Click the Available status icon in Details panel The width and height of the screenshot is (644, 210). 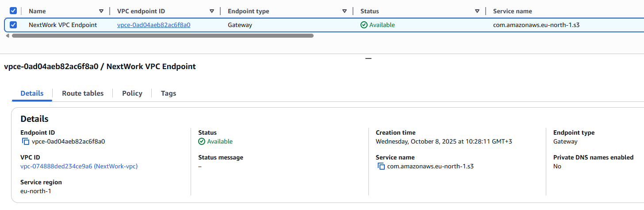(x=202, y=142)
